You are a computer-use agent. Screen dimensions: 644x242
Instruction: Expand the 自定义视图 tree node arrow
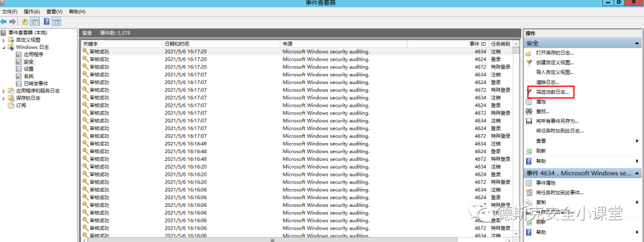4,41
